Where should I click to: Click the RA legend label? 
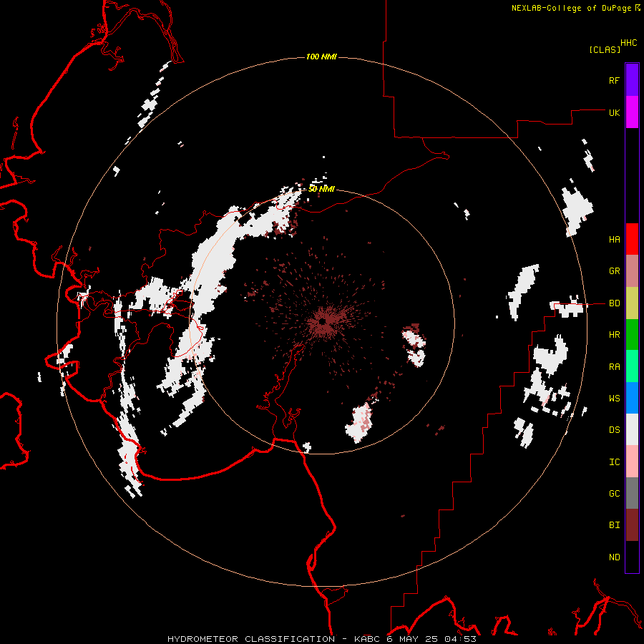point(614,366)
